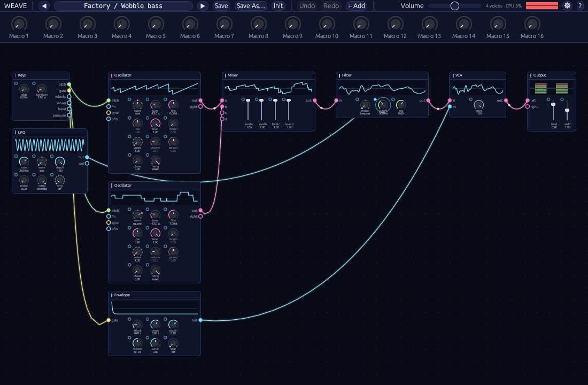Click the Envelope gate input port

coord(109,320)
